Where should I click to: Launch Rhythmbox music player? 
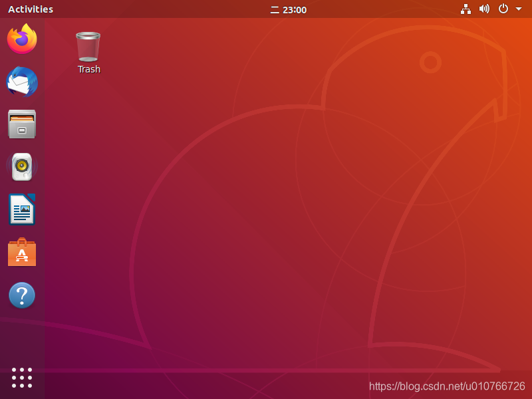(22, 167)
